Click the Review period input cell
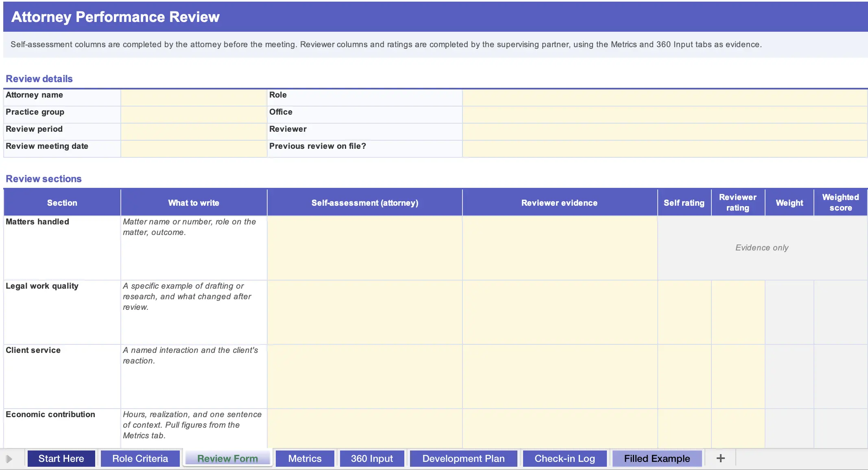The width and height of the screenshot is (868, 470). (x=194, y=132)
